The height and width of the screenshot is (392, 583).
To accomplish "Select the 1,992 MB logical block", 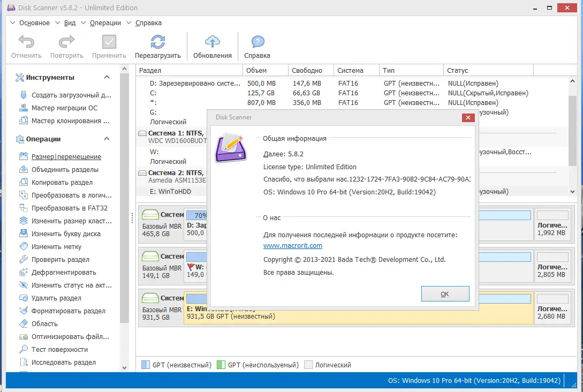I will coord(552,225).
